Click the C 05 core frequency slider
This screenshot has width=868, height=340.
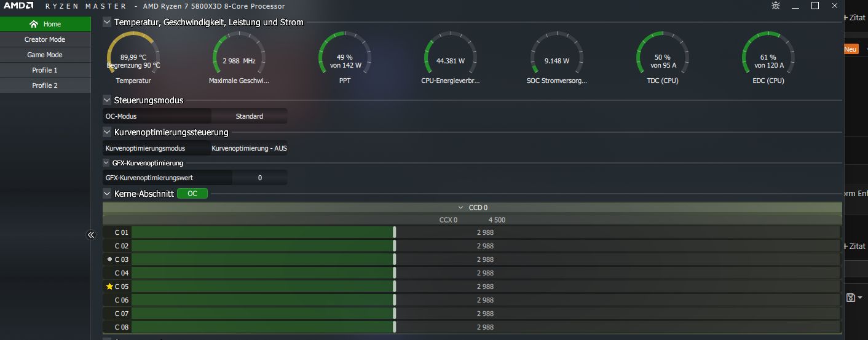click(x=486, y=287)
